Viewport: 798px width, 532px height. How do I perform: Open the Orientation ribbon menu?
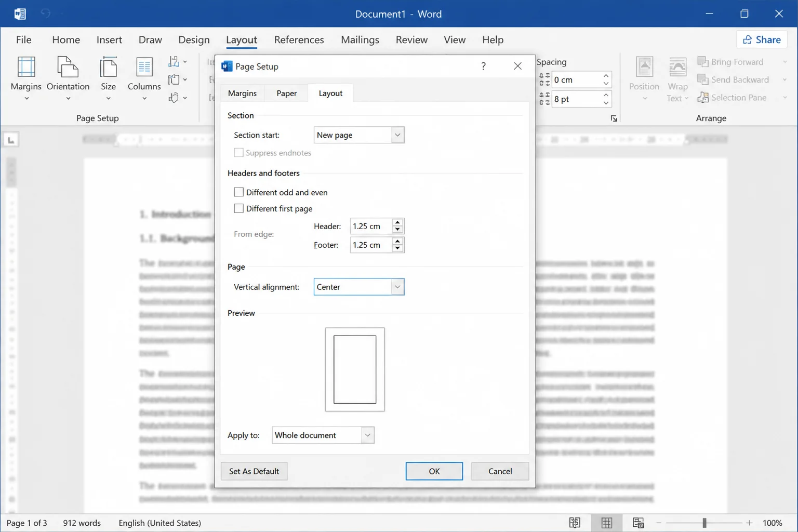(x=68, y=78)
